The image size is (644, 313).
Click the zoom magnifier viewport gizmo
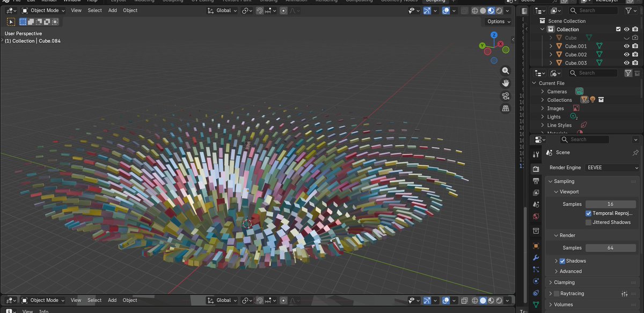(506, 71)
